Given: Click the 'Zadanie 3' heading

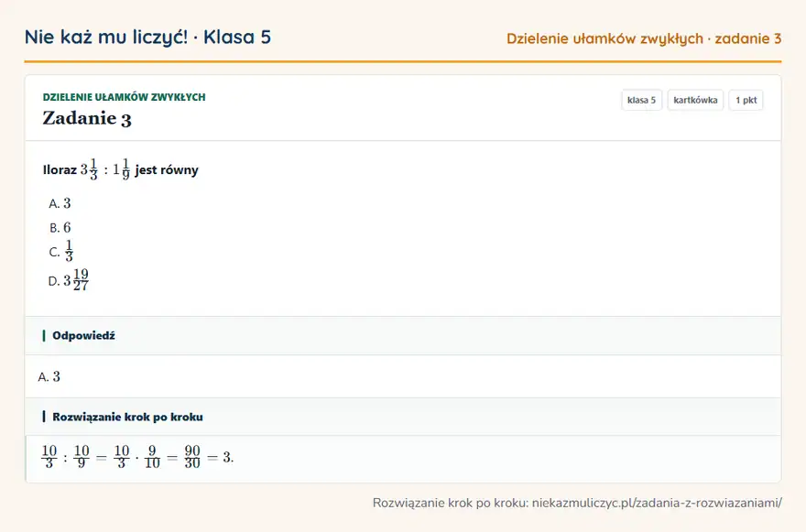Looking at the screenshot, I should coord(87,118).
